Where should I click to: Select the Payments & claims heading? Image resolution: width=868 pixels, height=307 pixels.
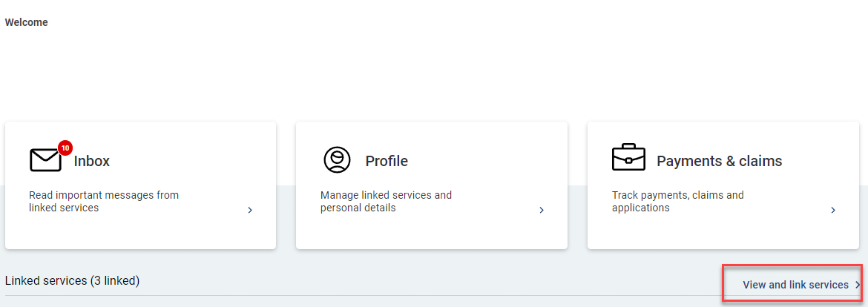[x=719, y=161]
